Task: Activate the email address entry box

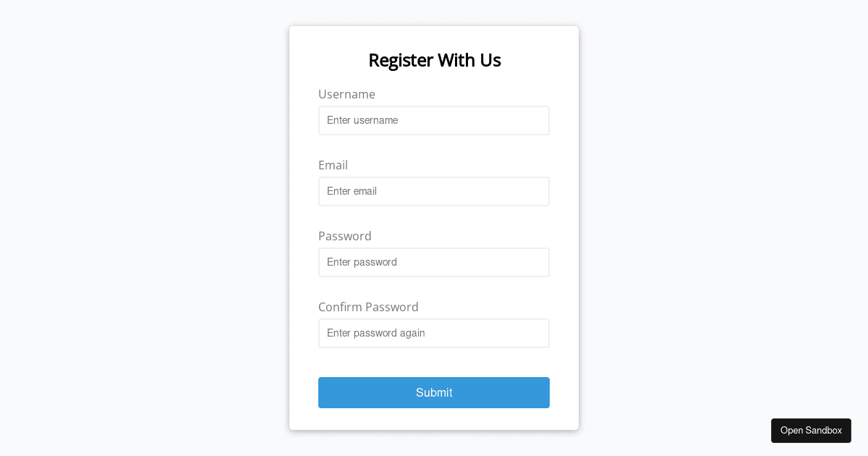Action: pos(434,191)
